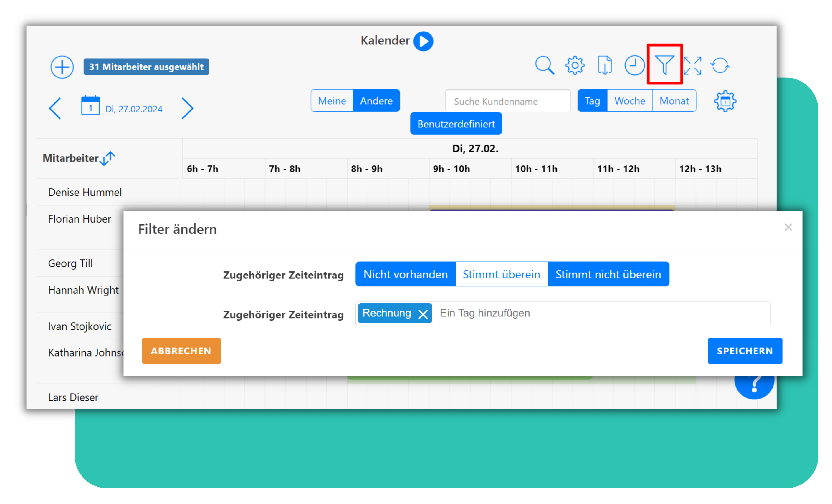The width and height of the screenshot is (832, 504).
Task: Click the magnifying glass search icon
Action: click(x=544, y=65)
